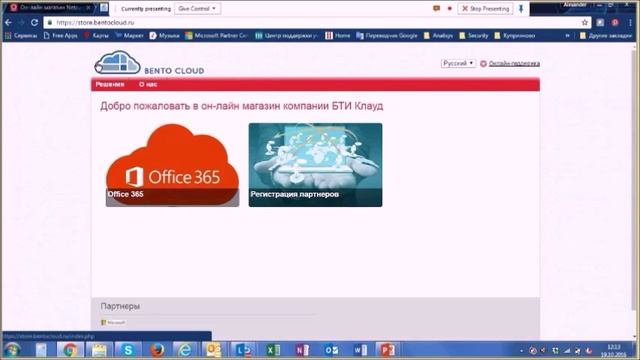Open Google Chrome from the taskbar
Image resolution: width=640 pixels, height=360 pixels.
click(x=70, y=350)
